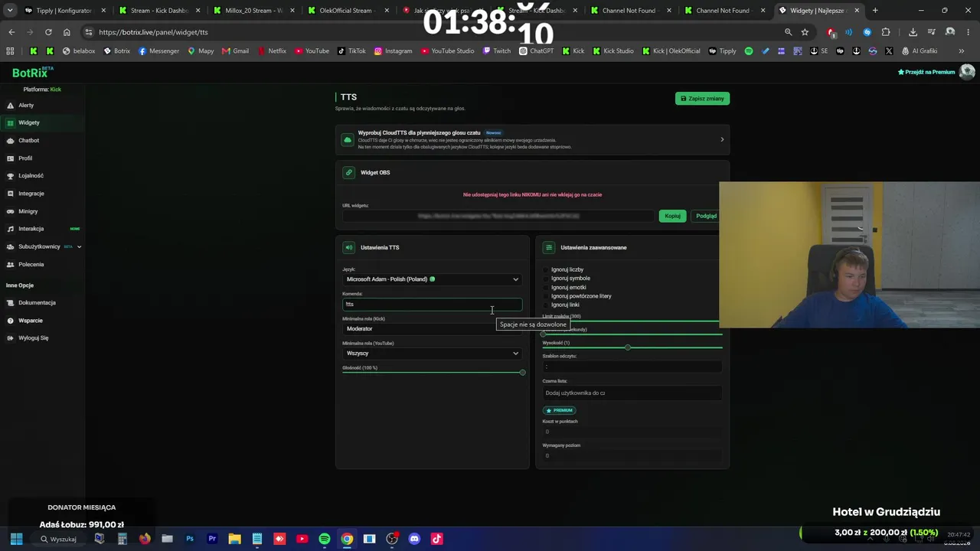The image size is (980, 551).
Task: Open the Minimalna rola (Kick) Moderator dropdown
Action: click(x=432, y=329)
